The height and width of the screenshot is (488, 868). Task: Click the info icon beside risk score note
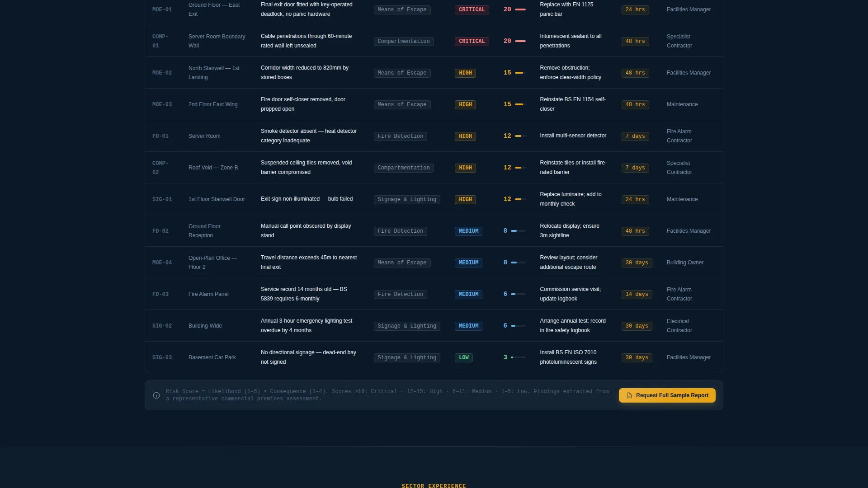click(x=156, y=395)
